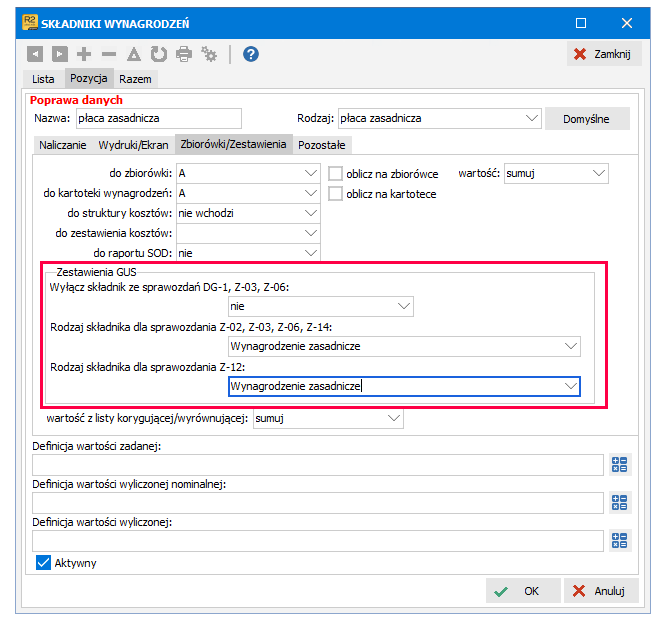Expand Wyłącz składnik ze sprawozdań dropdown

tap(404, 306)
